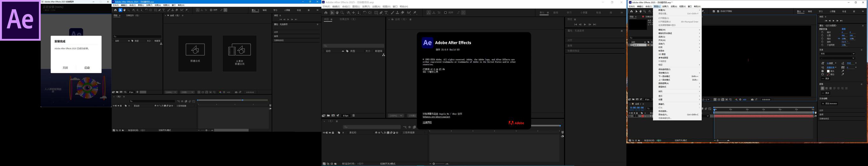This screenshot has height=166, width=868.
Task: Select the Zoom magnifier tool in the middle window
Action: pyautogui.click(x=342, y=13)
